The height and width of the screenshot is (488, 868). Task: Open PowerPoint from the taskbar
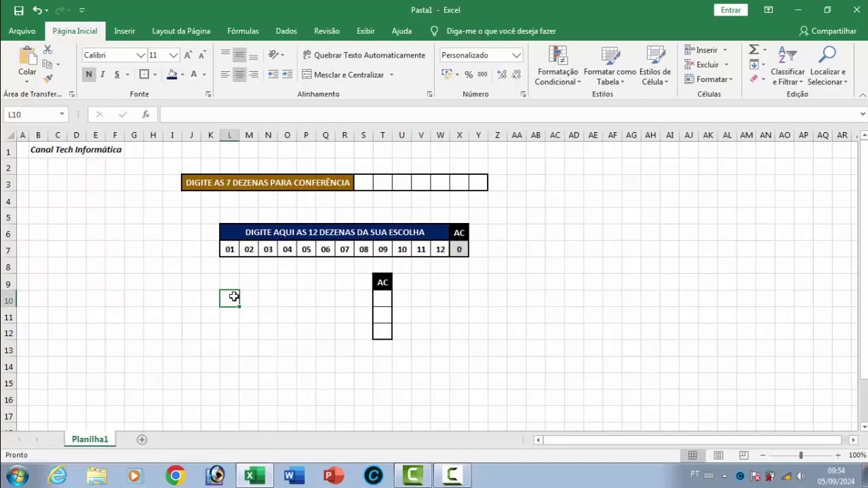[332, 476]
